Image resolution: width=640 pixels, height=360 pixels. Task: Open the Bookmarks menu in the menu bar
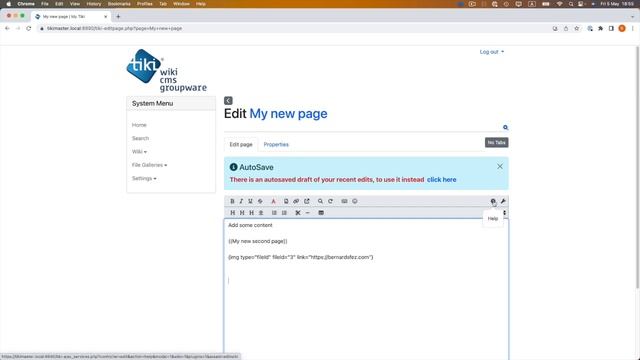point(119,4)
